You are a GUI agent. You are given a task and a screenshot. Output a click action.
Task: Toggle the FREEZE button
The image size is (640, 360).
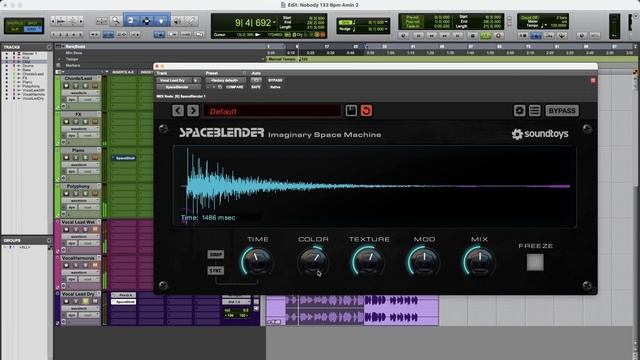[535, 262]
